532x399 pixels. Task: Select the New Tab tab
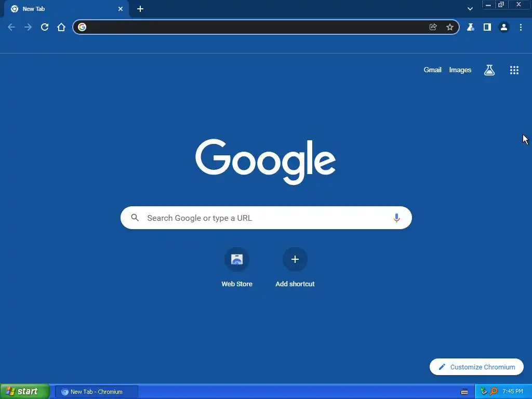pyautogui.click(x=66, y=9)
